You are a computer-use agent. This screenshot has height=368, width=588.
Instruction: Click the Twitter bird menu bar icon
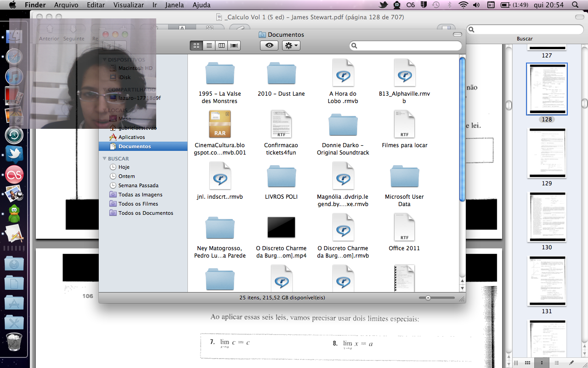(383, 5)
